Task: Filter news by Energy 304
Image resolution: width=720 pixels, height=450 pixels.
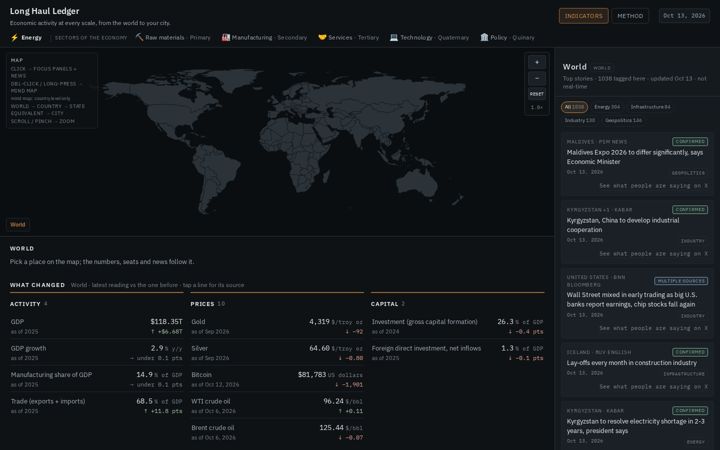Action: (607, 107)
